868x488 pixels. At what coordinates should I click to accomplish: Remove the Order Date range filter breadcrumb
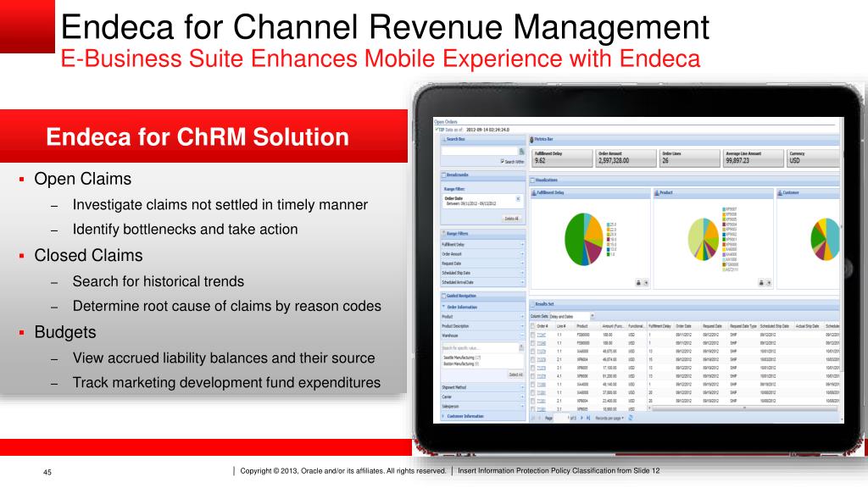coord(518,198)
